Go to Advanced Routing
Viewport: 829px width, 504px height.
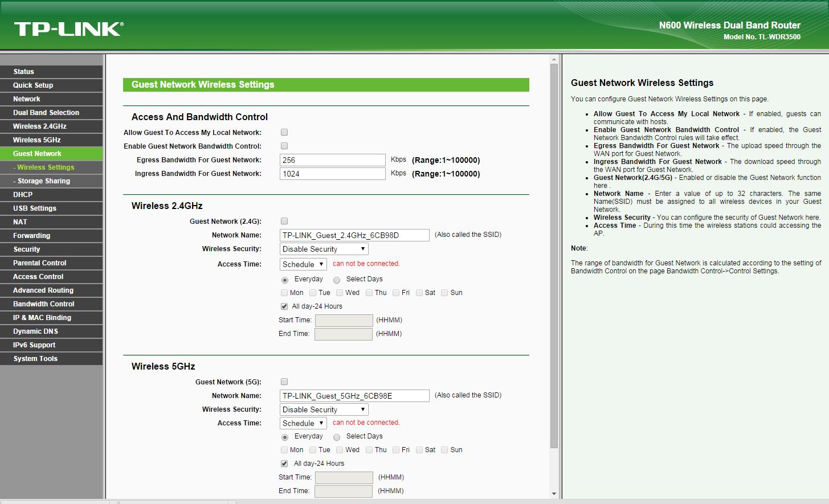point(51,290)
